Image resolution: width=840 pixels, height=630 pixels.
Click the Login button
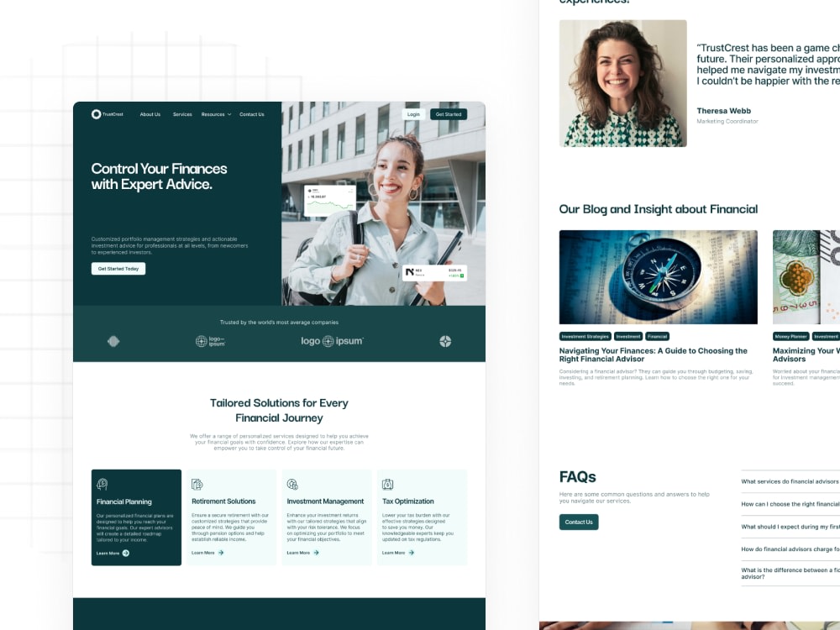pyautogui.click(x=413, y=114)
